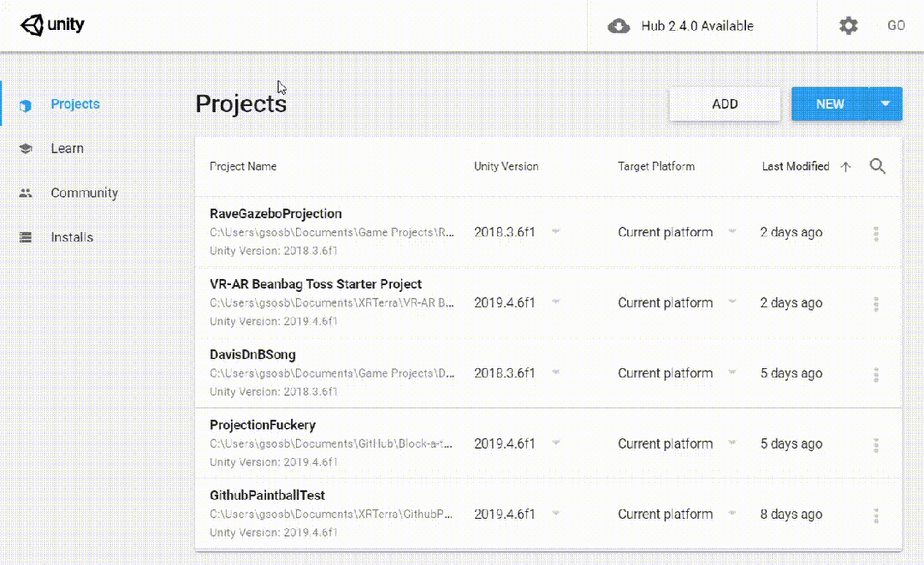Click the GithubPaintballTest file path text
This screenshot has width=924, height=565.
point(331,514)
